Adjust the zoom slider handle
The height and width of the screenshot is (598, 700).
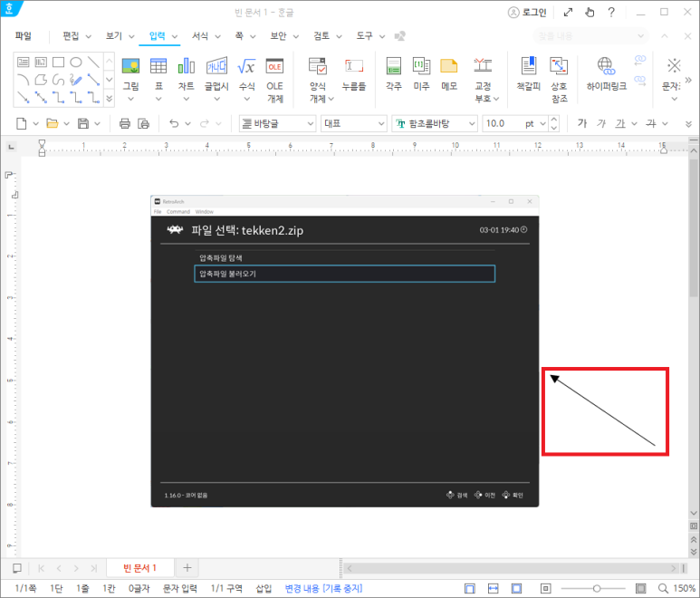point(597,588)
